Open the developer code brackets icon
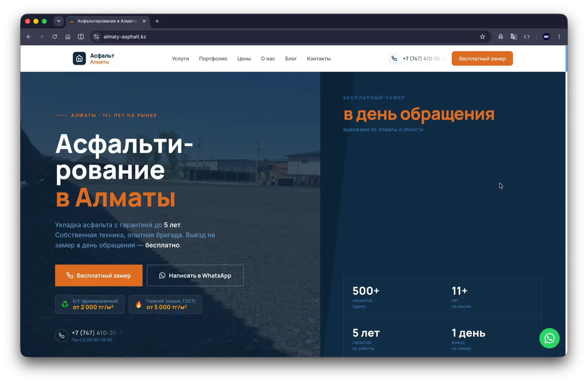Image resolution: width=588 pixels, height=384 pixels. [x=527, y=37]
